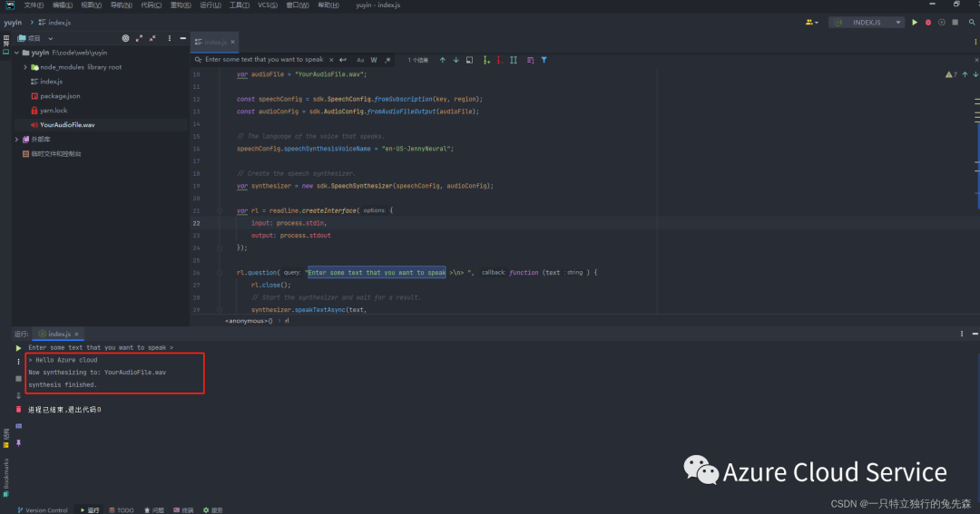Fold the rl.question block at line 26

(x=220, y=272)
